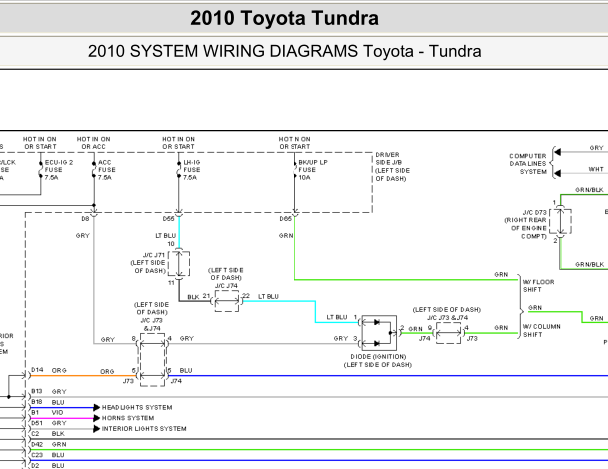Click the "VIO" wire color label
The image size is (608, 469).
pyautogui.click(x=57, y=412)
